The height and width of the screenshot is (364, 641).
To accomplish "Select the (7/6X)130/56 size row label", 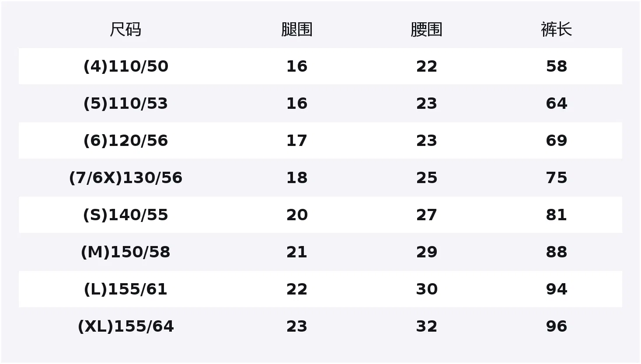I will (126, 178).
